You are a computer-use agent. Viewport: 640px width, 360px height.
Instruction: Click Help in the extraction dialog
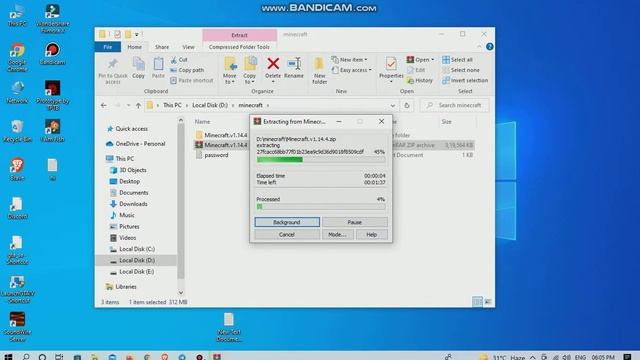(371, 235)
